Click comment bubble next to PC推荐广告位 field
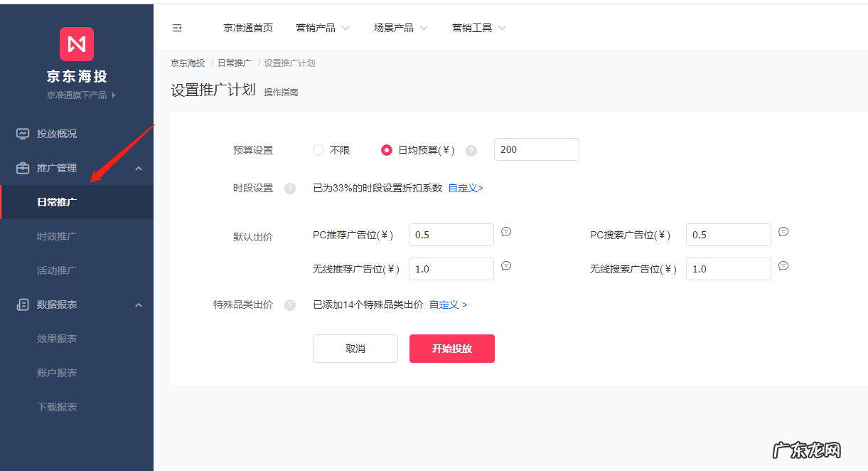Viewport: 868px width, 471px height. pos(506,231)
